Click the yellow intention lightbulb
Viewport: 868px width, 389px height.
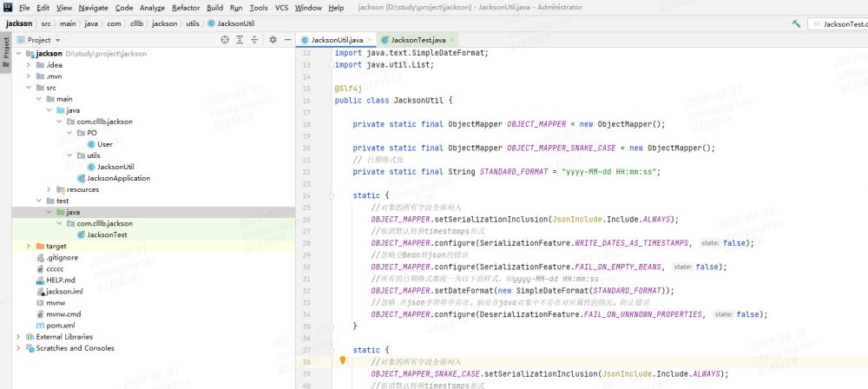342,359
